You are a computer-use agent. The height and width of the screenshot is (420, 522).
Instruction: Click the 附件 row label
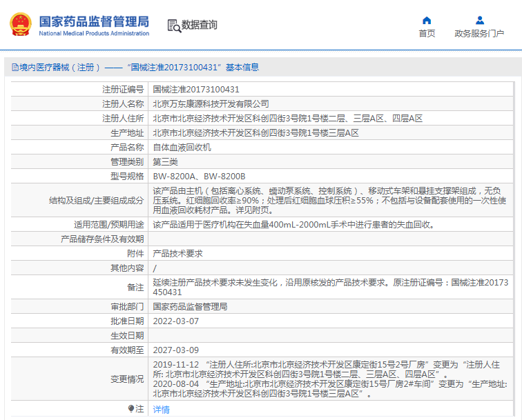135,254
